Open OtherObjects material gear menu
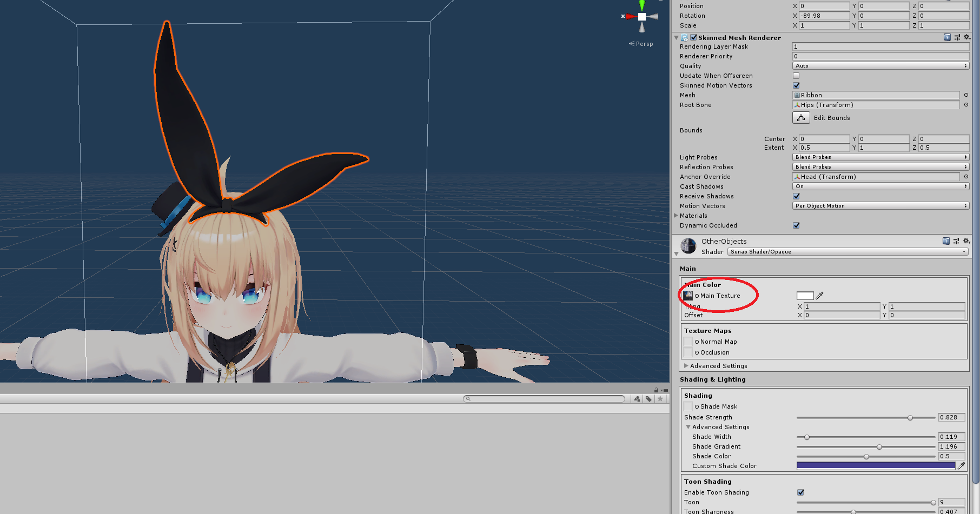This screenshot has height=514, width=980. tap(966, 241)
